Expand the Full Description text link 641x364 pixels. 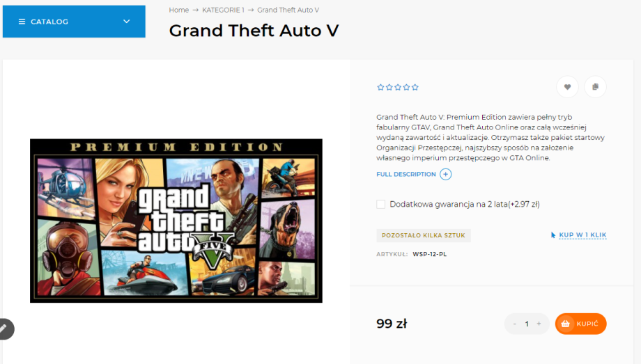tap(406, 174)
